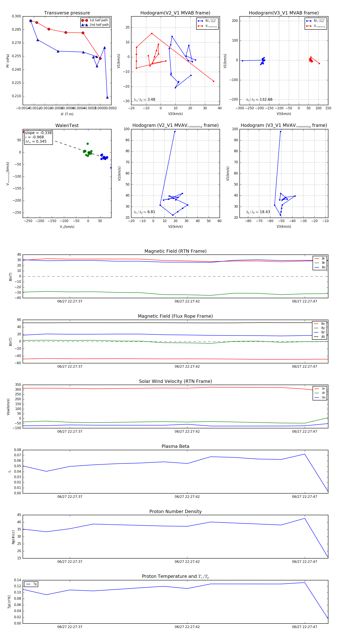This screenshot has width=351, height=644.
Task: Click the WalenTest slope = -0.338 annotation box
Action: pyautogui.click(x=38, y=137)
